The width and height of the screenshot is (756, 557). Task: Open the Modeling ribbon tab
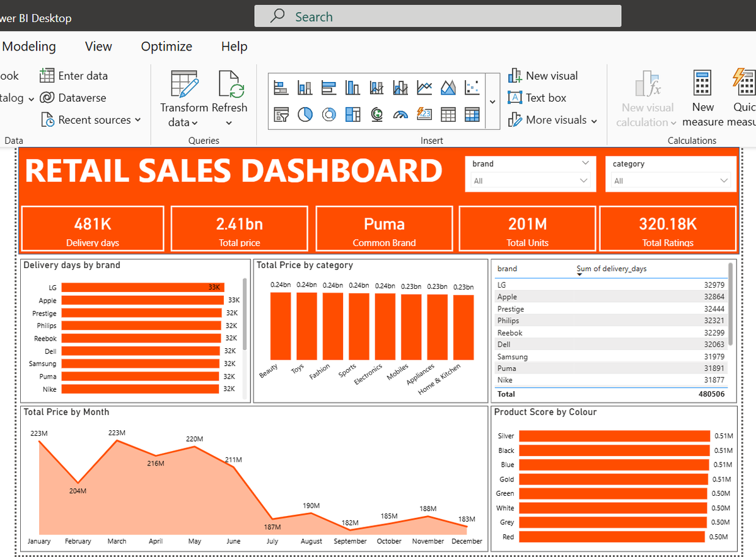pos(29,46)
